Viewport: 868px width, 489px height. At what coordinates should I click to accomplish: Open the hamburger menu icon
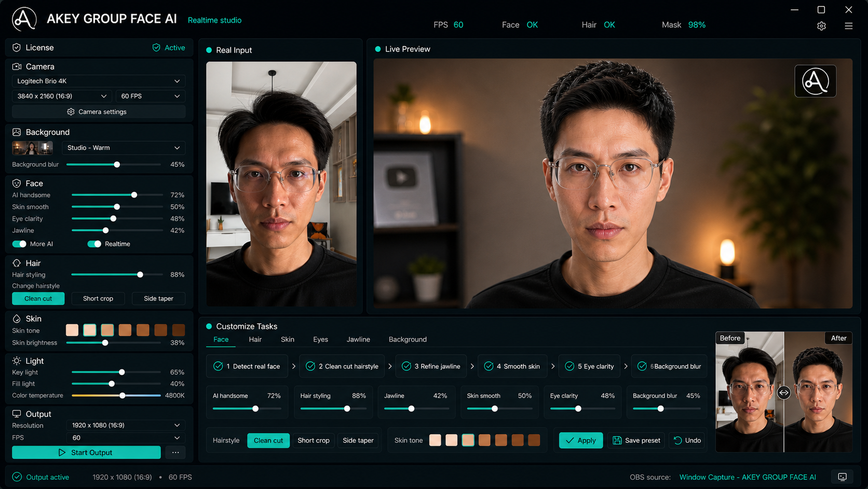[x=849, y=26]
